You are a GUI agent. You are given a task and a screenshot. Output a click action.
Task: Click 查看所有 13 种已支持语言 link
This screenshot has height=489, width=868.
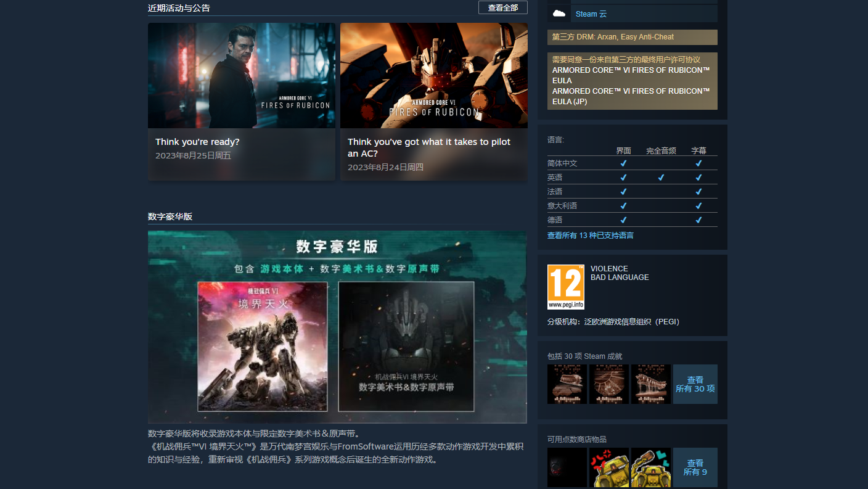(x=591, y=236)
